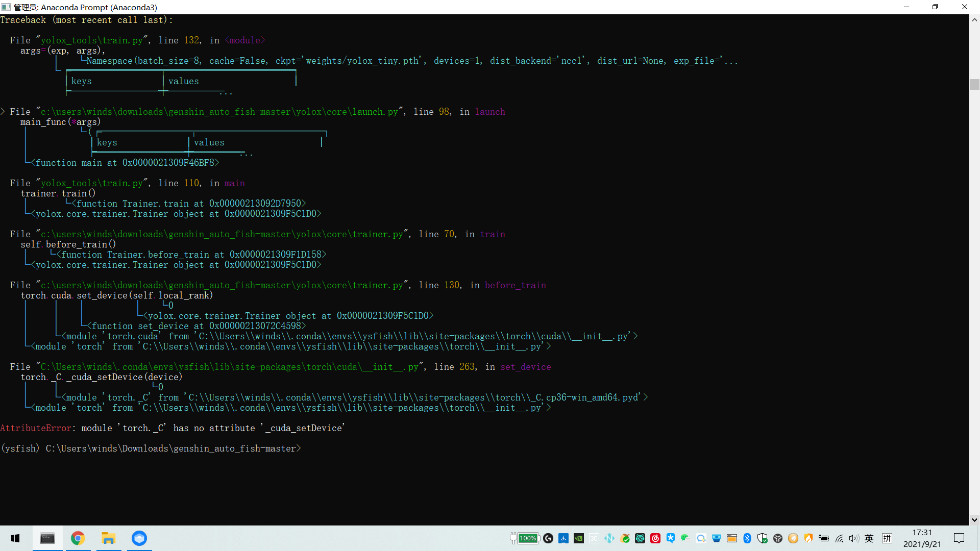Open the blue star tray icon
Image resolution: width=980 pixels, height=551 pixels.
pos(671,538)
